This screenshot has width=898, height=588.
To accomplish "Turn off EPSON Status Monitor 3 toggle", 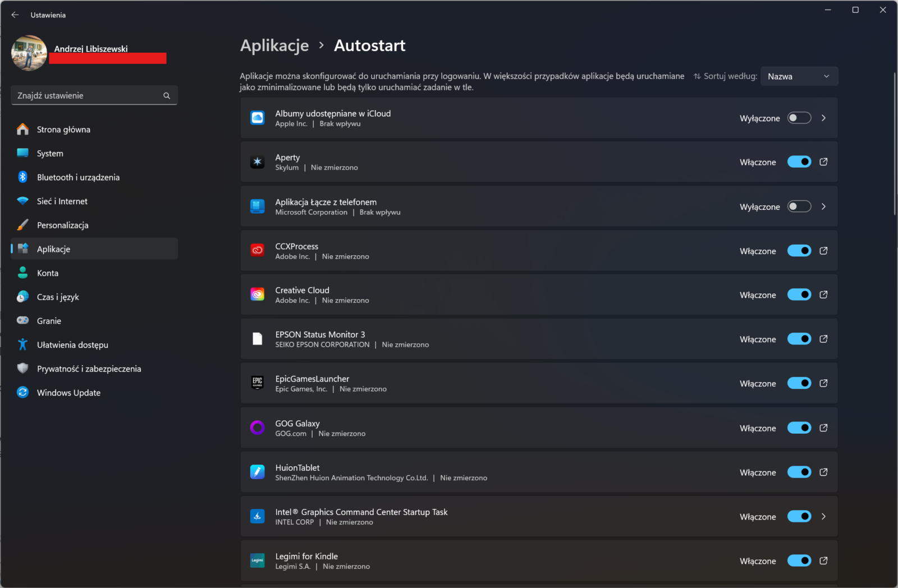I will click(799, 339).
